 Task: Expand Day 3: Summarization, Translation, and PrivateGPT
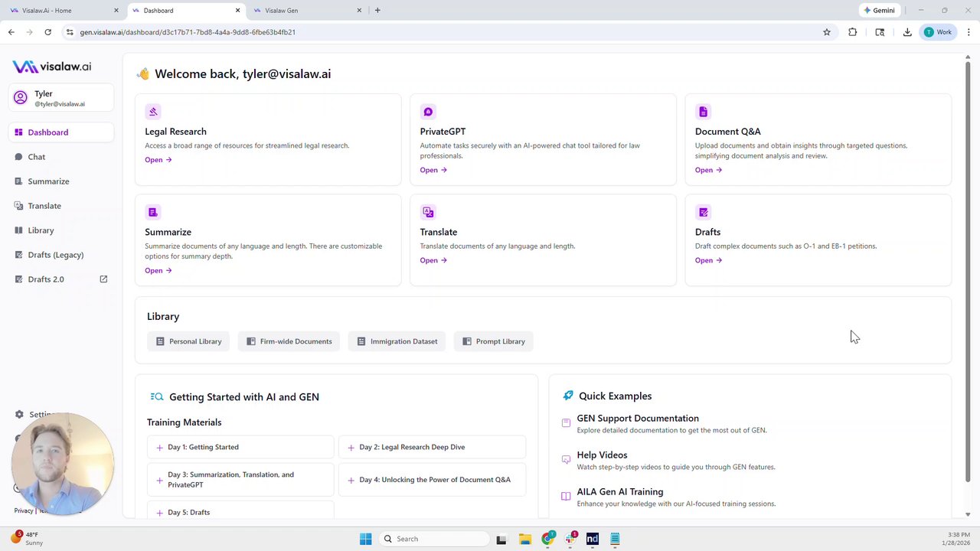point(240,480)
